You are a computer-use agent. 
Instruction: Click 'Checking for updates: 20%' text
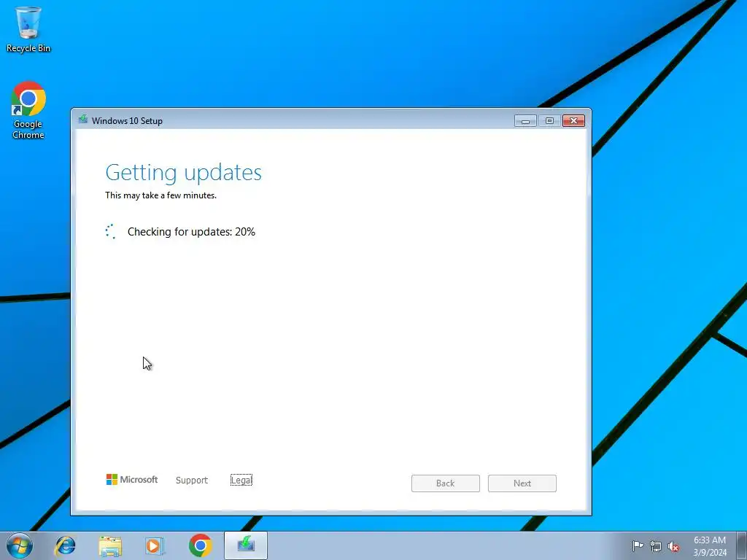coord(192,232)
